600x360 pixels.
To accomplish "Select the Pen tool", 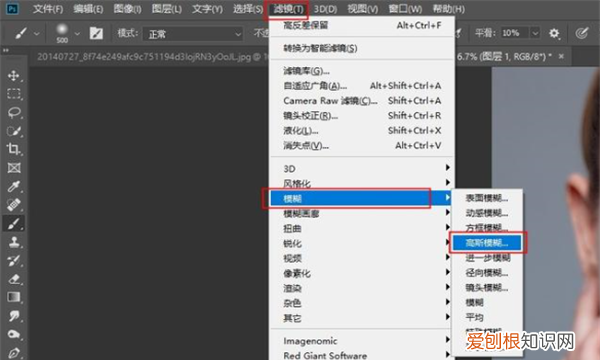I will click(x=14, y=352).
